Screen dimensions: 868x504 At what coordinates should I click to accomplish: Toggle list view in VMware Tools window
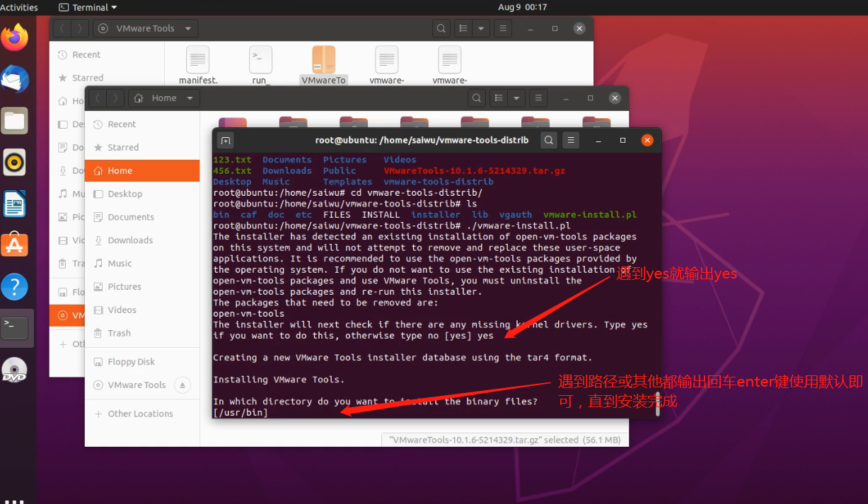463,28
